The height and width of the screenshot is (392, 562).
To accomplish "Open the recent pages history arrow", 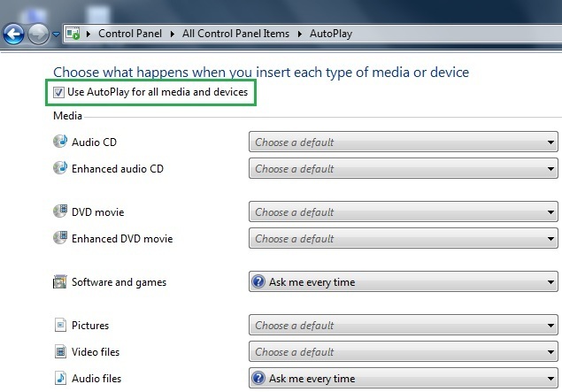I will 56,35.
